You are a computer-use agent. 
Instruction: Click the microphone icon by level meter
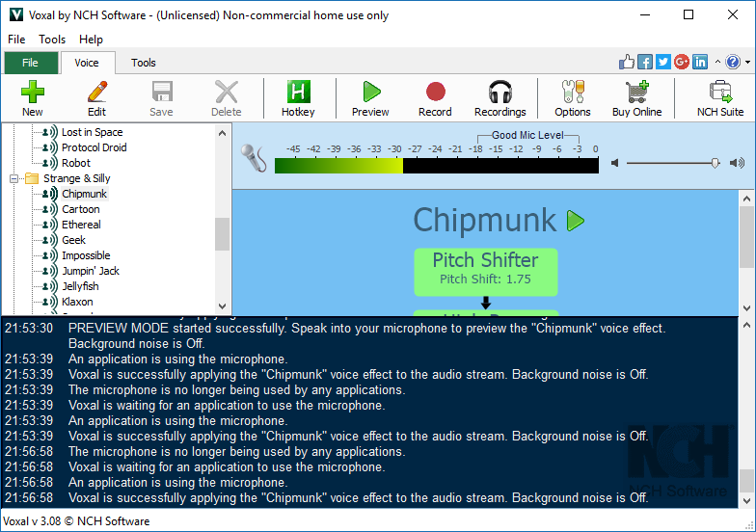click(x=254, y=158)
